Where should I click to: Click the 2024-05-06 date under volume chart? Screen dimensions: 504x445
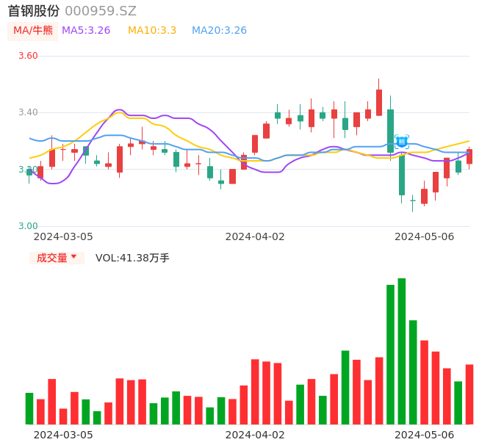click(425, 435)
